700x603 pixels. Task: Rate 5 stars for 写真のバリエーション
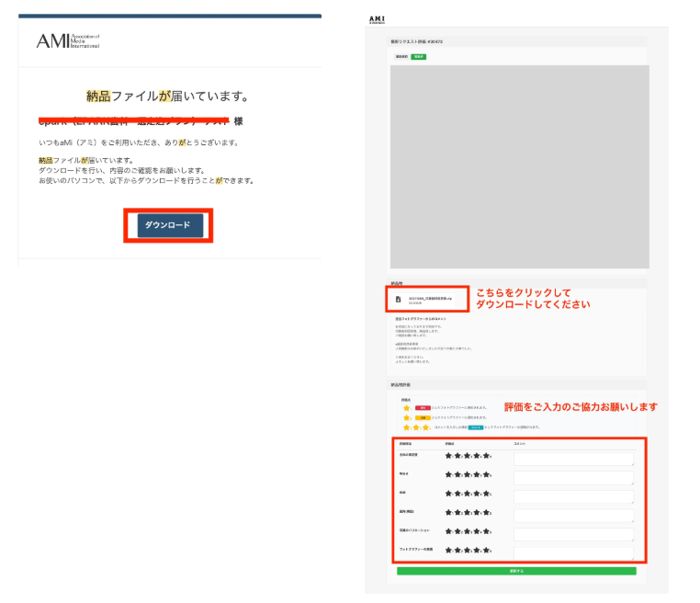[486, 531]
